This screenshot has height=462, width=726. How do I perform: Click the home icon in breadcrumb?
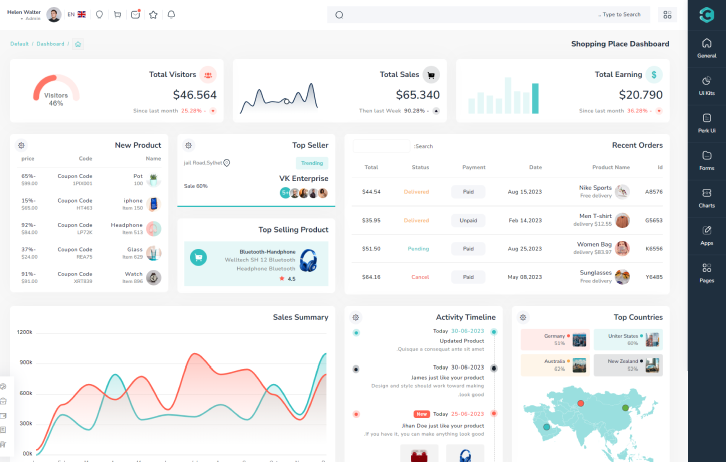pos(78,44)
